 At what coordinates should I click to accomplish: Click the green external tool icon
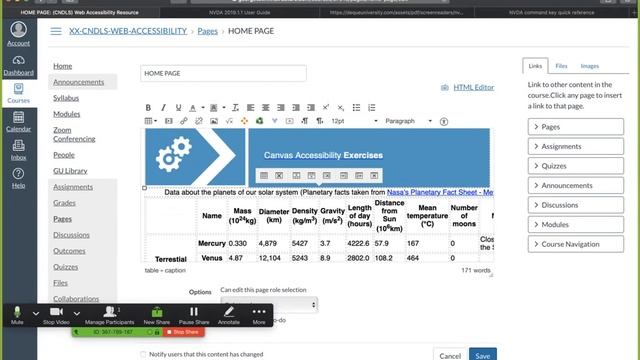[x=259, y=121]
